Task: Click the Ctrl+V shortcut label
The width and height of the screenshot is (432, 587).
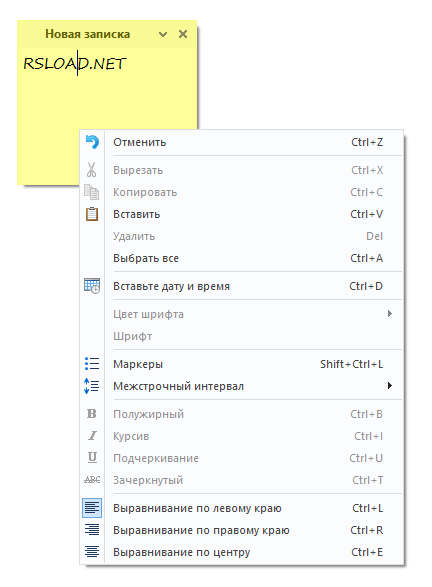Action: 366,215
